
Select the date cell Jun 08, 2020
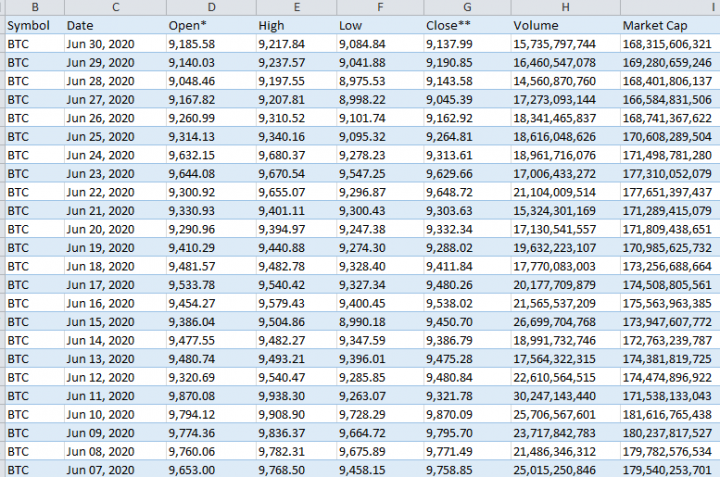pos(115,451)
